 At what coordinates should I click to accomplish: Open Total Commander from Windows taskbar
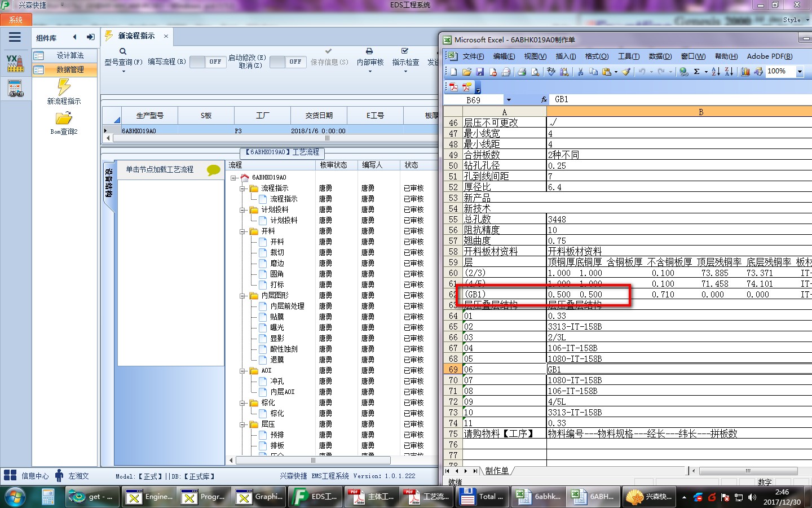(482, 497)
